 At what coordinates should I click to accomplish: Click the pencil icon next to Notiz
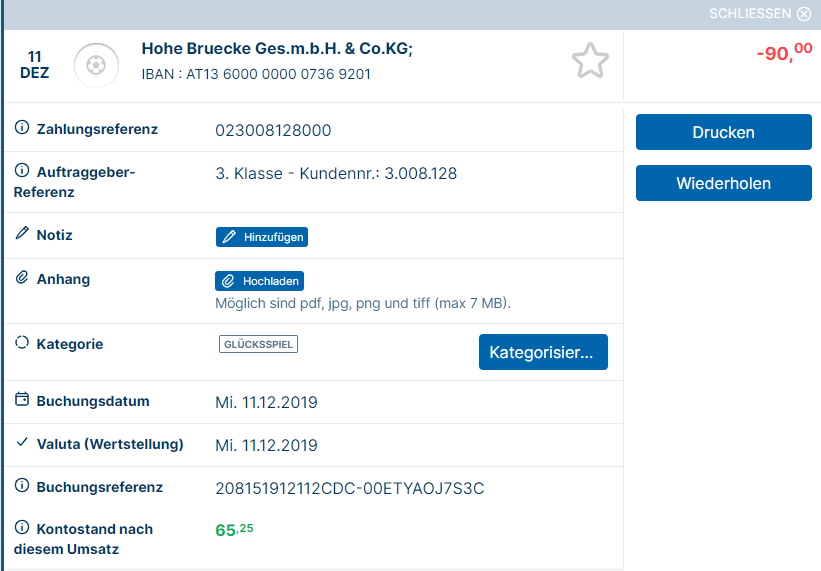(22, 233)
